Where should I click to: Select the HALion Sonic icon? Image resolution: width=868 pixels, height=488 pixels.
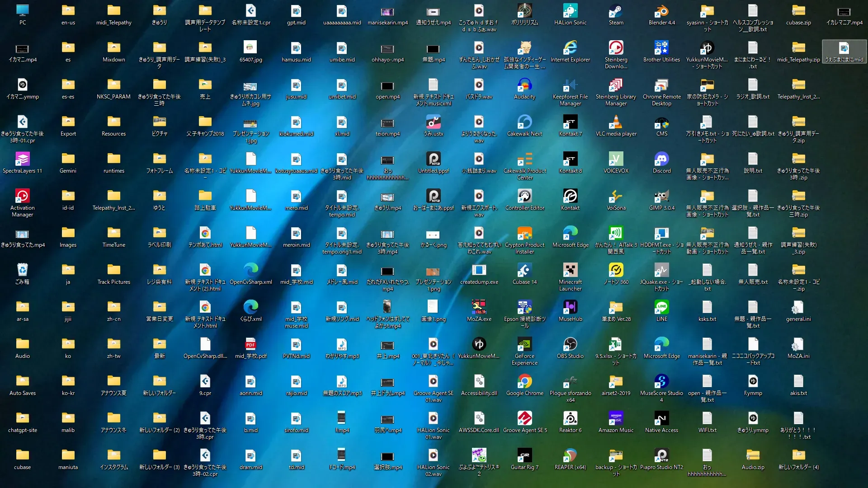(x=570, y=11)
